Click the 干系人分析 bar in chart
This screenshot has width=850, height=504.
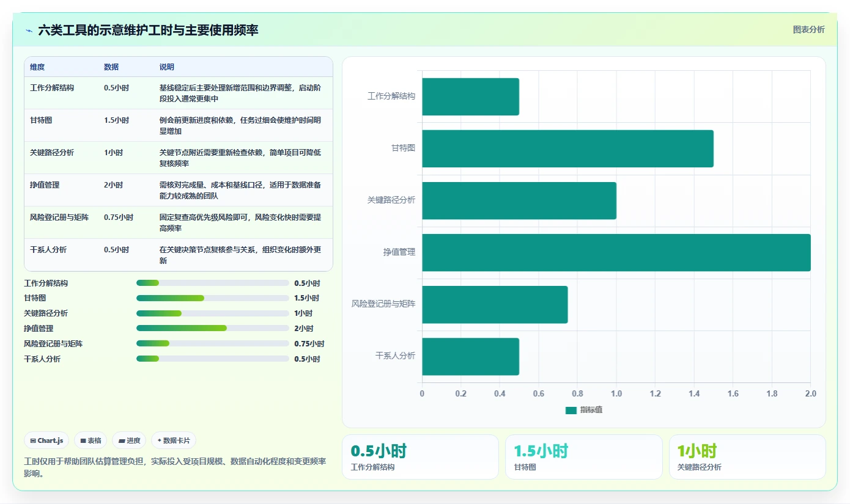470,356
